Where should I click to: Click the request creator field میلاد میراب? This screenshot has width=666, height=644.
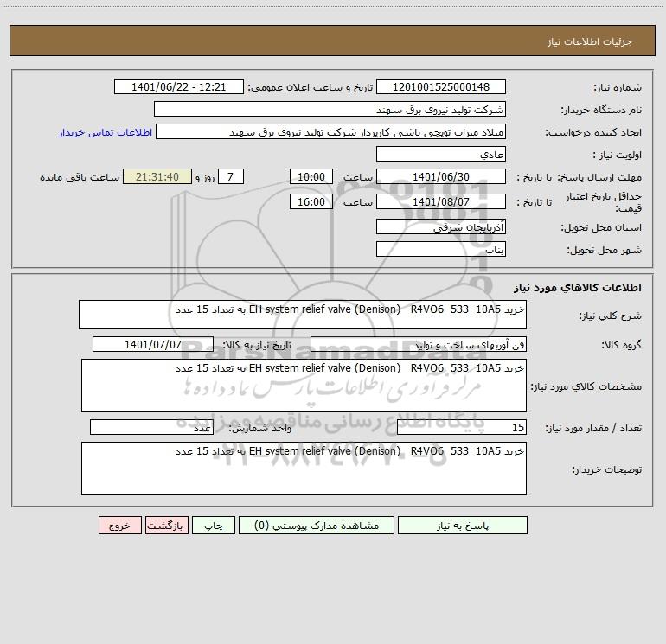(331, 131)
